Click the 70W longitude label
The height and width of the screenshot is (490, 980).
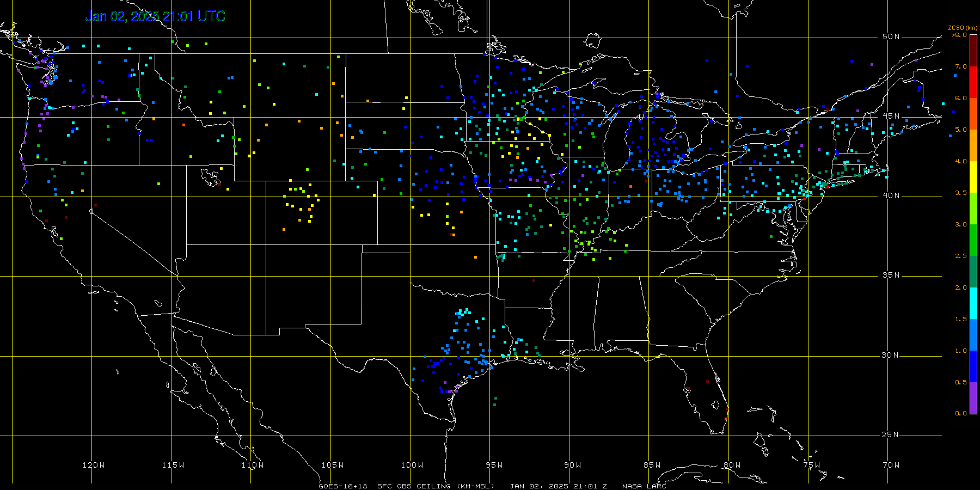tap(891, 465)
